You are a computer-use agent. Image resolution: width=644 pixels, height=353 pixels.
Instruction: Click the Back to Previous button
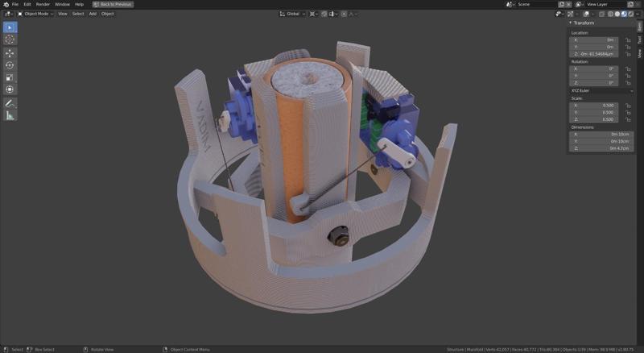pos(113,4)
